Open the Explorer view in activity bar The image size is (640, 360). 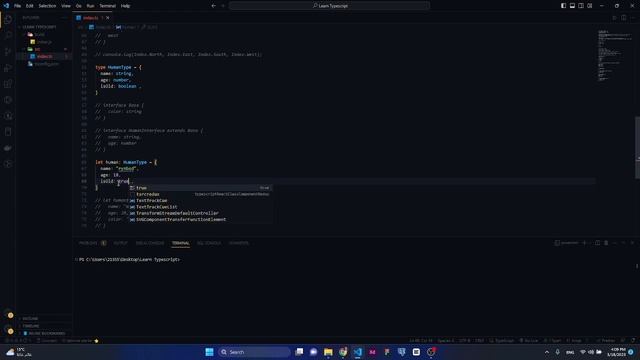8,20
